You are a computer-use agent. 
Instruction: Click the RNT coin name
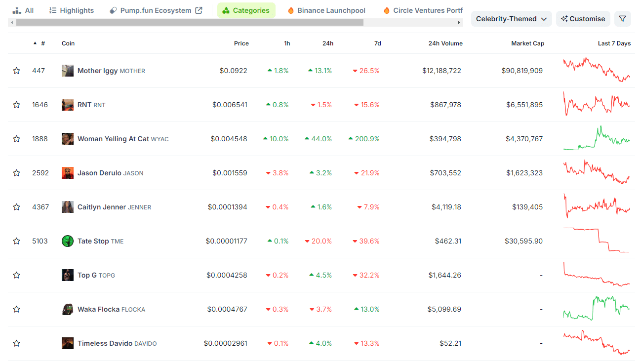pos(91,105)
